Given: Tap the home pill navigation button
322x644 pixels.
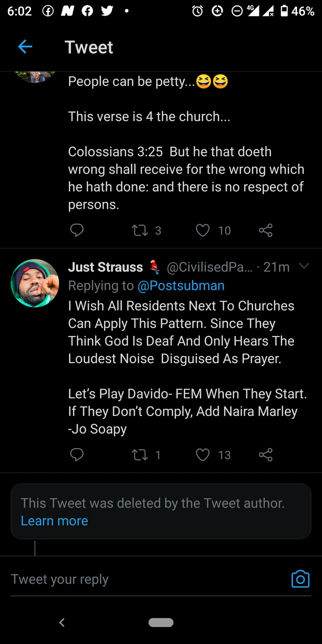Looking at the screenshot, I should pyautogui.click(x=161, y=623).
